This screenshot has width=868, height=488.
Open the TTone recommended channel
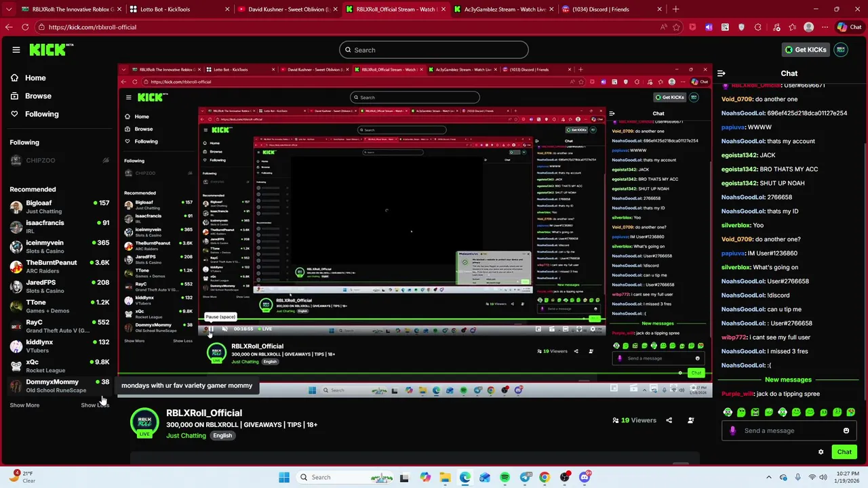point(60,306)
